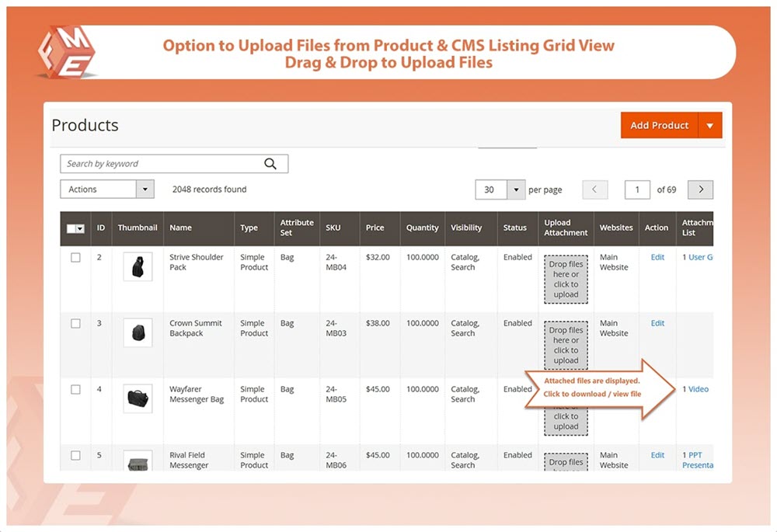777x532 pixels.
Task: Click the FME logo cube
Action: coord(66,52)
